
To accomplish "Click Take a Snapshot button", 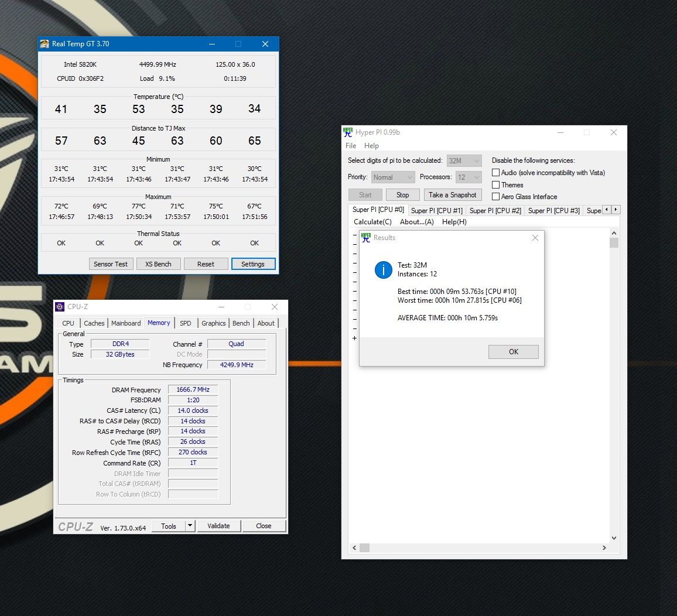I will (453, 195).
